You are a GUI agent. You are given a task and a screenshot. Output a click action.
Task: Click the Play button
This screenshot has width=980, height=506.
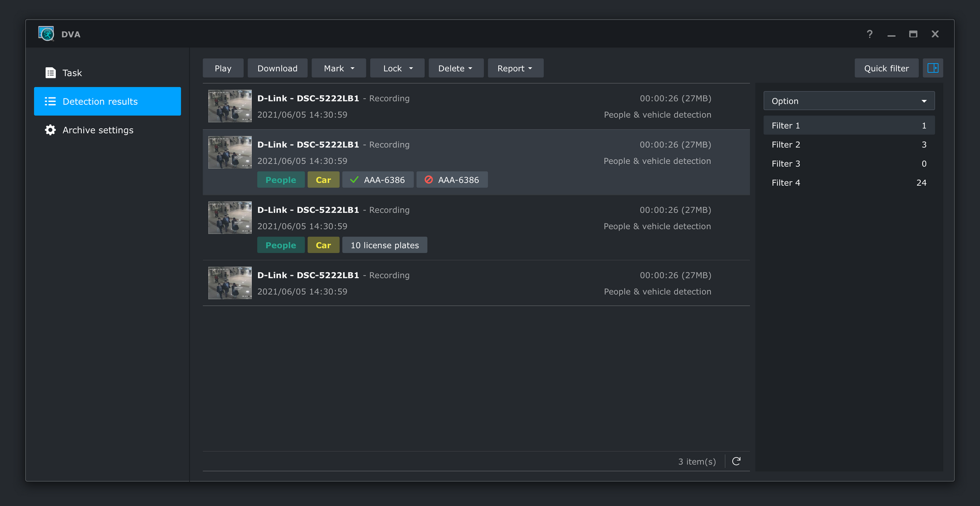[223, 68]
